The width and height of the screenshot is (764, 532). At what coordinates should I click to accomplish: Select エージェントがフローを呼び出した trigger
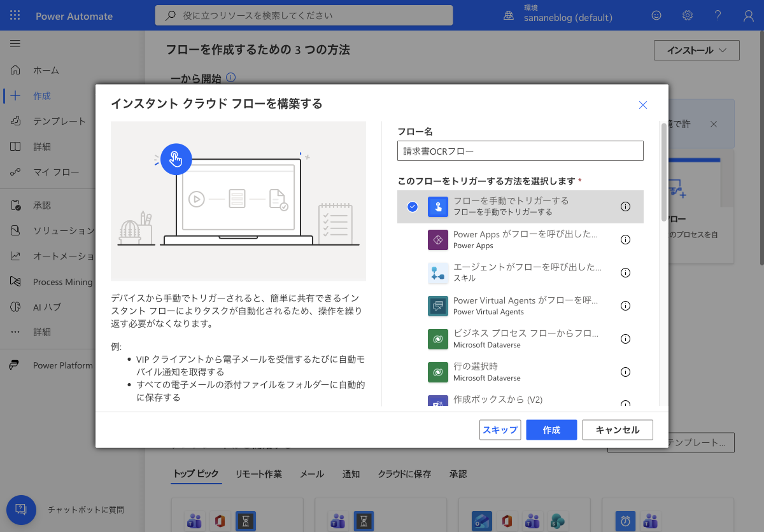pos(520,272)
